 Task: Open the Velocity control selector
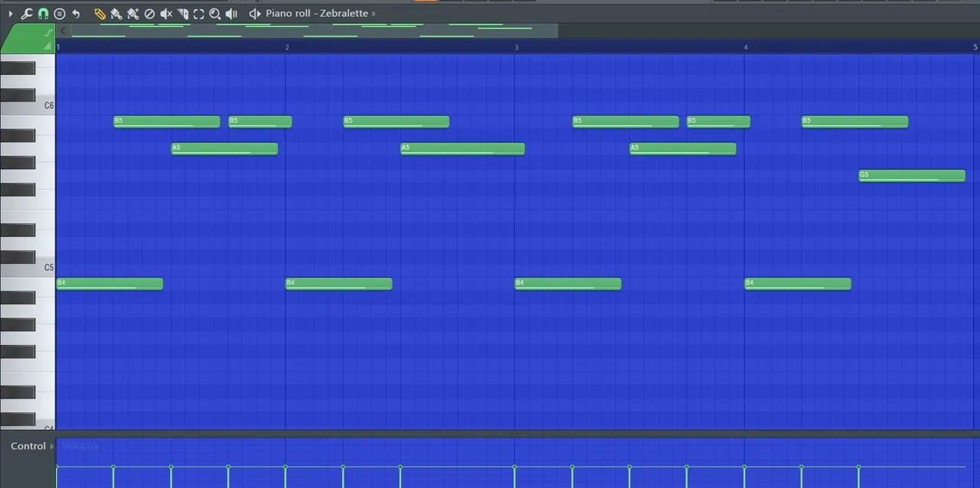(80, 446)
